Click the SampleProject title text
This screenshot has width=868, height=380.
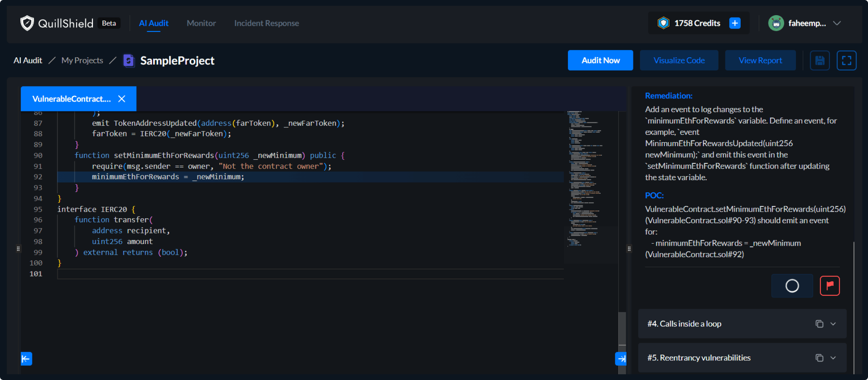coord(177,61)
